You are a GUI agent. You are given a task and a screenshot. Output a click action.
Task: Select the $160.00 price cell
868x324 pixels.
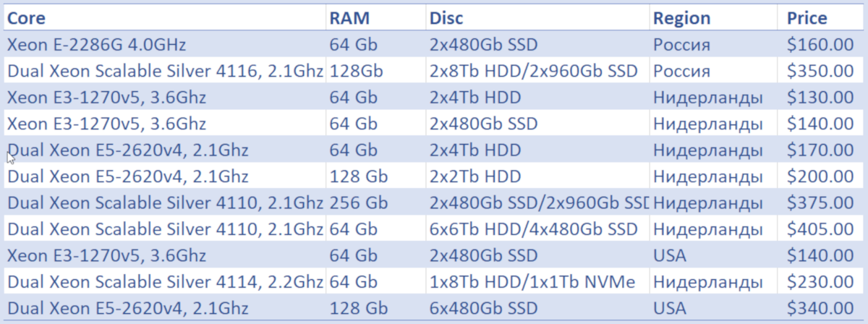(824, 44)
